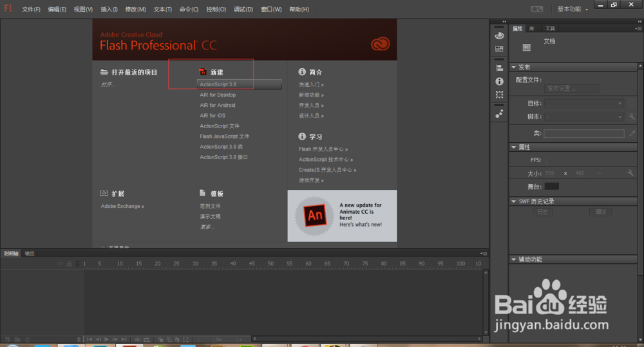
Task: Click the center frame icon
Action: [137, 339]
